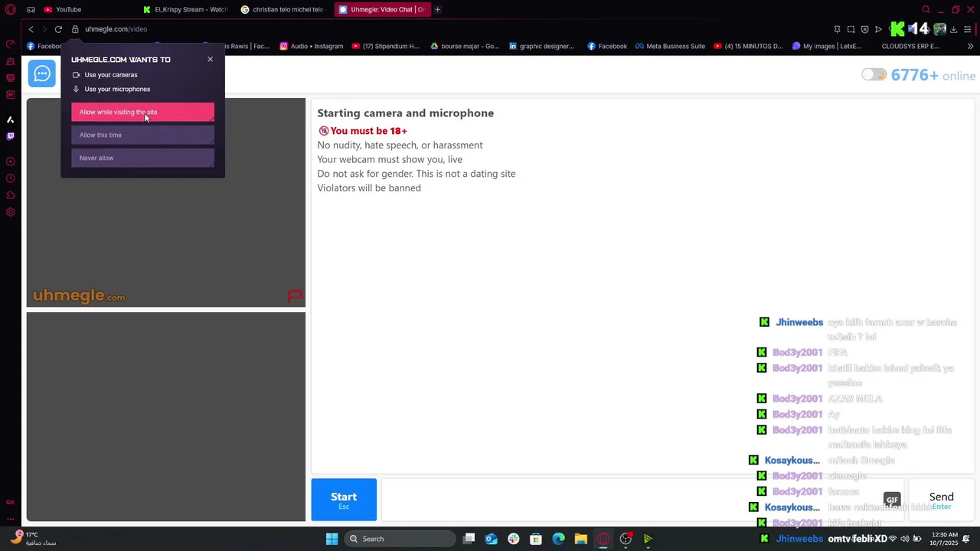The width and height of the screenshot is (980, 551).
Task: Go back to the previous page
Action: (x=31, y=29)
